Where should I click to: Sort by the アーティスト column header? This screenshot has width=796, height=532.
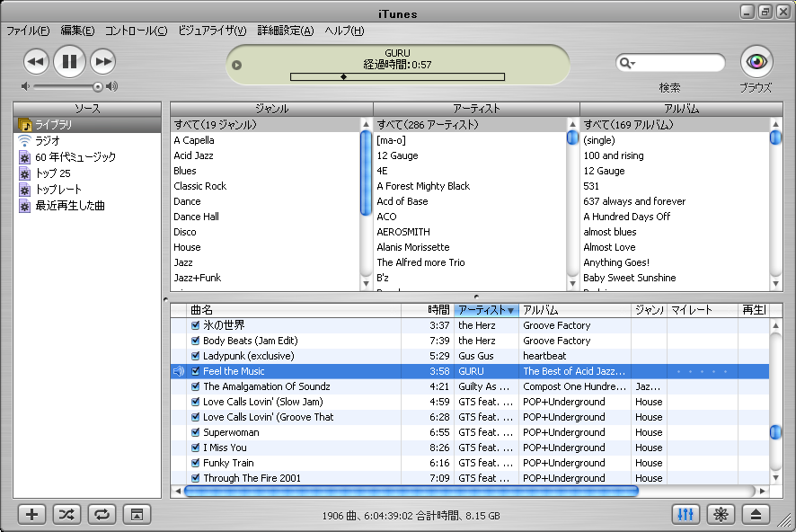click(x=485, y=310)
